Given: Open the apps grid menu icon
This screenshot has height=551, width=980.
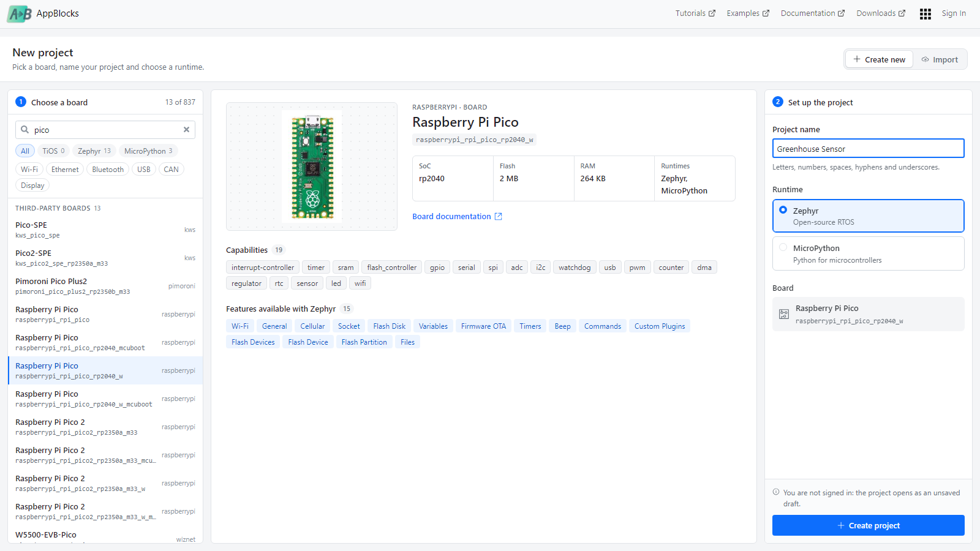Looking at the screenshot, I should 925,13.
